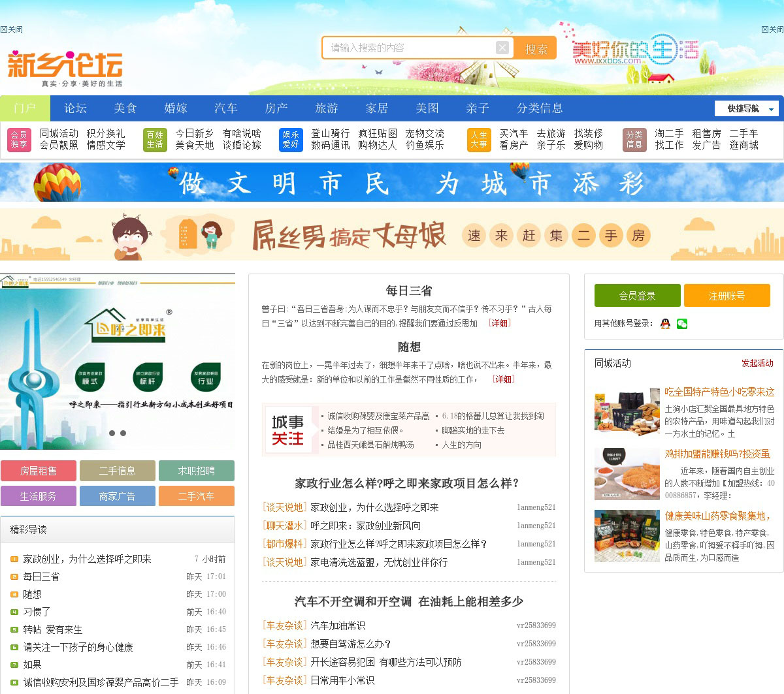The width and height of the screenshot is (784, 694).
Task: Open the 屌丝男搞定丈母娘 housing banner
Action: (x=392, y=234)
